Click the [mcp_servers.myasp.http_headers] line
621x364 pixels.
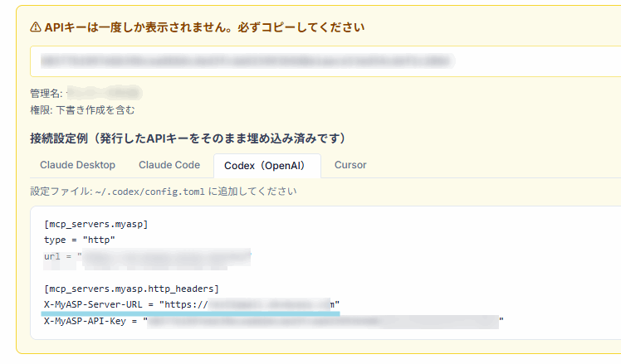[131, 289]
